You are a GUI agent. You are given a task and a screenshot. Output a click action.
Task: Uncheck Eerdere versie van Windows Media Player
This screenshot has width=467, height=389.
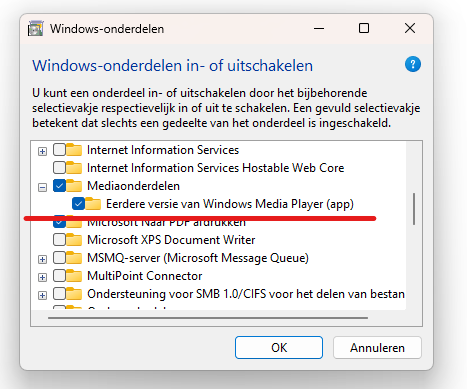coord(78,204)
